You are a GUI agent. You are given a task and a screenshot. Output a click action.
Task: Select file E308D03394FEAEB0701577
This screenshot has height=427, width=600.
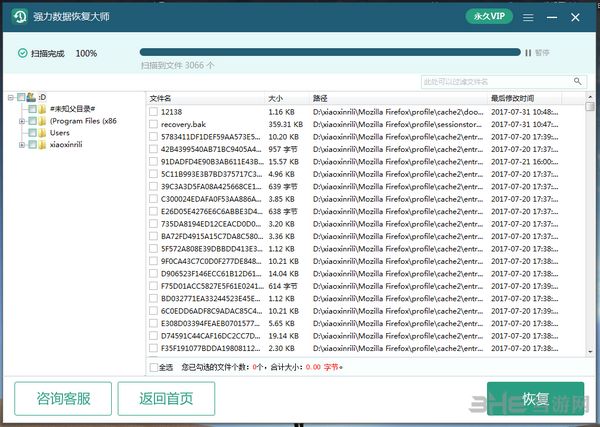(210, 323)
